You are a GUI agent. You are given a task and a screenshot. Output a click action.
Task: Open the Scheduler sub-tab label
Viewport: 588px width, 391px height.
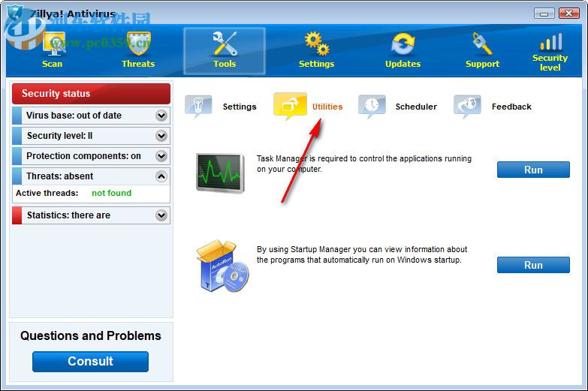tap(416, 107)
